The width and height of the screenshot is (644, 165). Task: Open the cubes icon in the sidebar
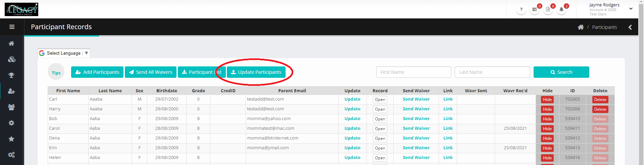coord(11,59)
